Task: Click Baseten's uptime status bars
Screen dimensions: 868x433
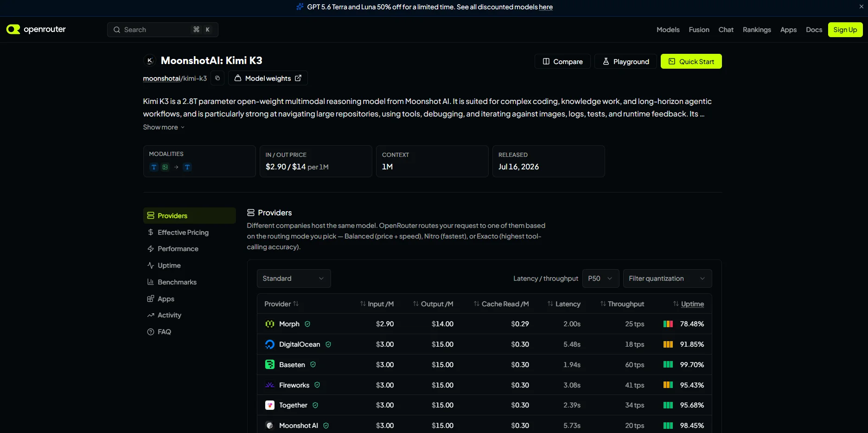Action: 668,365
